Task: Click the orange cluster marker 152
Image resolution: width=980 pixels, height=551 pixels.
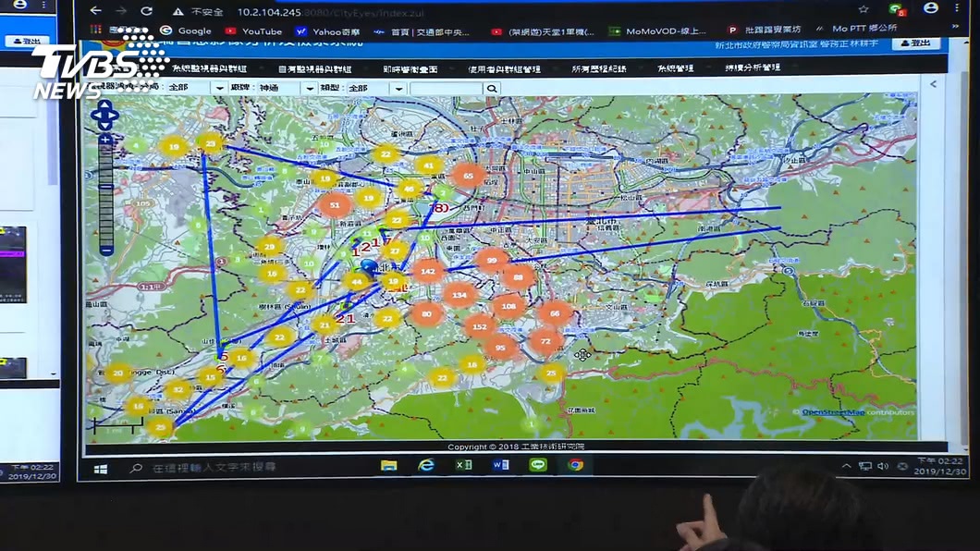Action: pyautogui.click(x=480, y=326)
